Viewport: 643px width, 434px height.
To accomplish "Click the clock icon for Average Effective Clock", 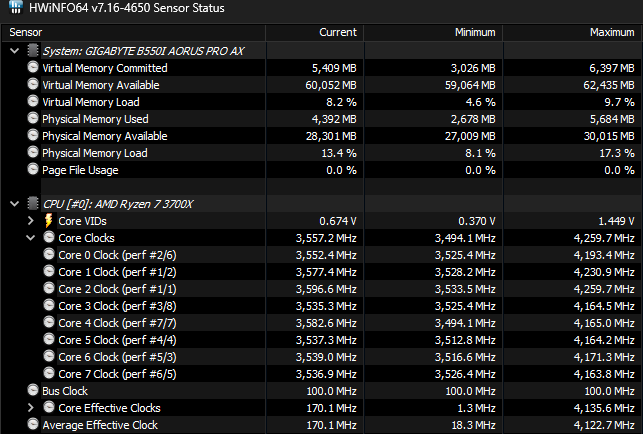I will [x=33, y=424].
